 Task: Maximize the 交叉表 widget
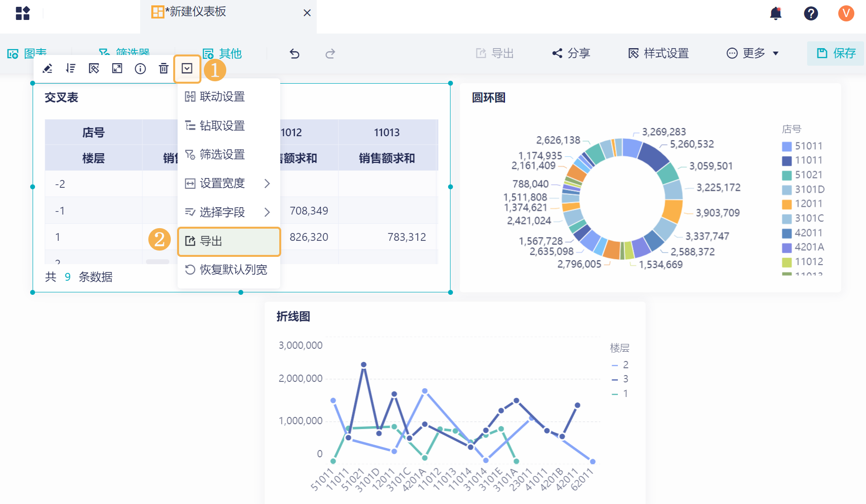coord(117,69)
